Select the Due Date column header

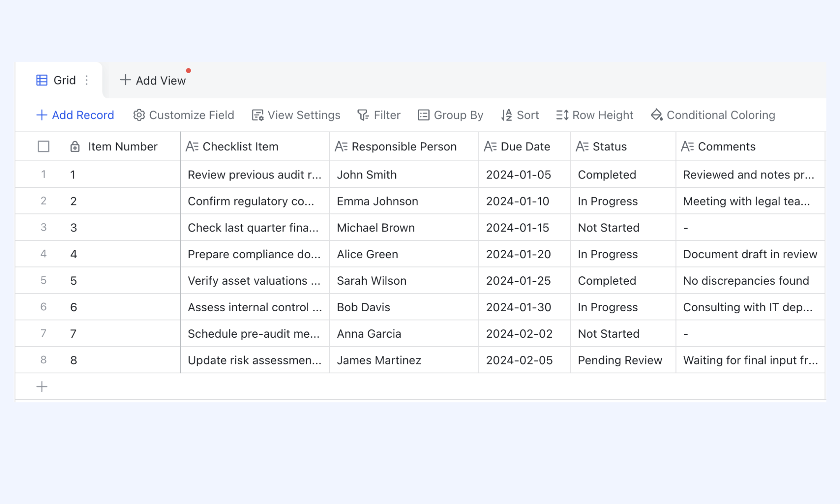(x=525, y=147)
